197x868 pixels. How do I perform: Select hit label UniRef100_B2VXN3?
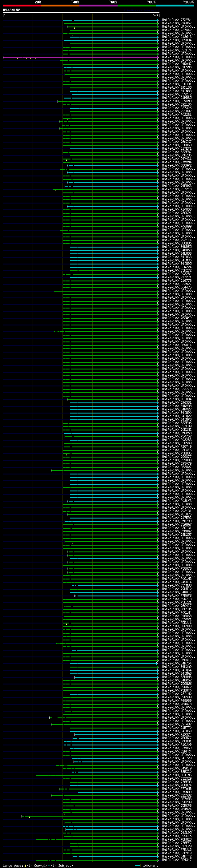point(177,101)
